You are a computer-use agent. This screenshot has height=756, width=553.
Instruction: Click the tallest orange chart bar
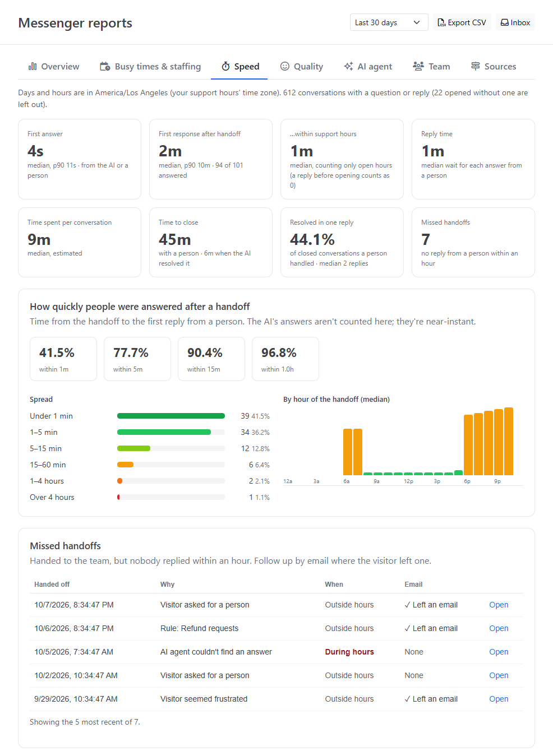click(509, 442)
